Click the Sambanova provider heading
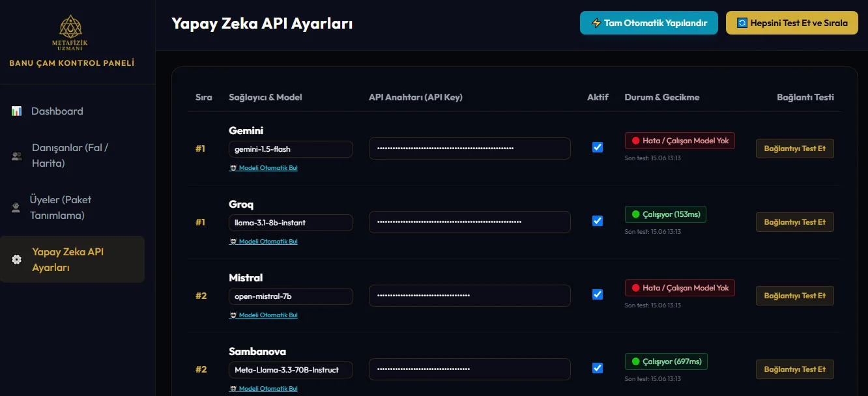 click(x=257, y=351)
